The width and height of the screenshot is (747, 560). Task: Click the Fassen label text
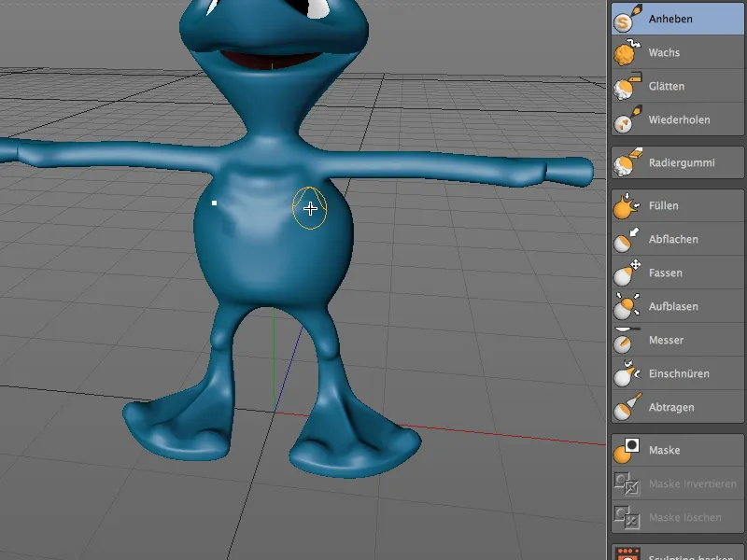point(665,273)
